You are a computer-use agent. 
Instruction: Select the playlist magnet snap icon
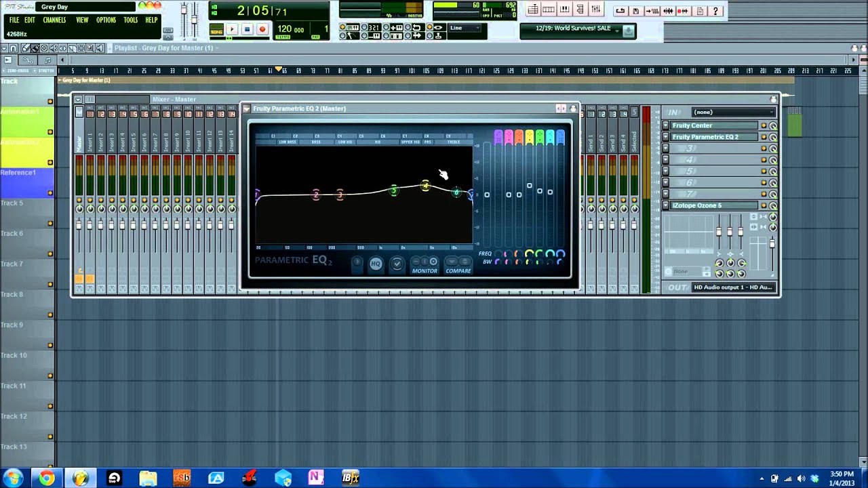13,48
